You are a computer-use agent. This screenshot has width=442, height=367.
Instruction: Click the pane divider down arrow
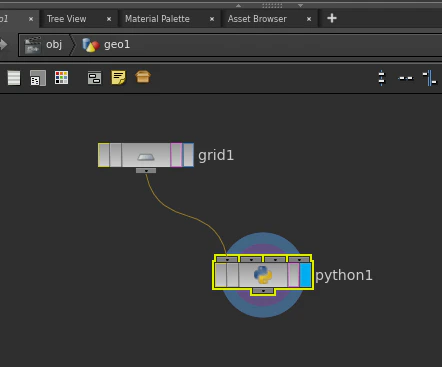[x=300, y=6]
